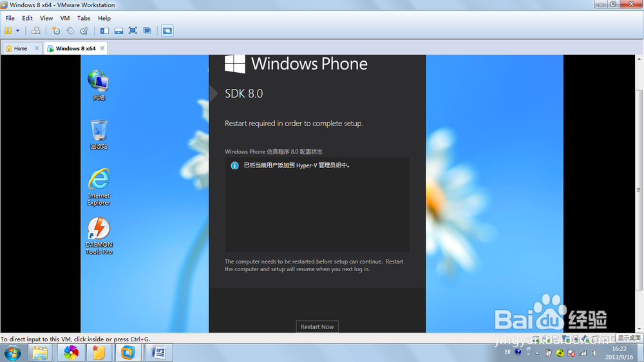Take a snapshot of this virtual machine
The height and width of the screenshot is (362, 644).
tap(56, 31)
